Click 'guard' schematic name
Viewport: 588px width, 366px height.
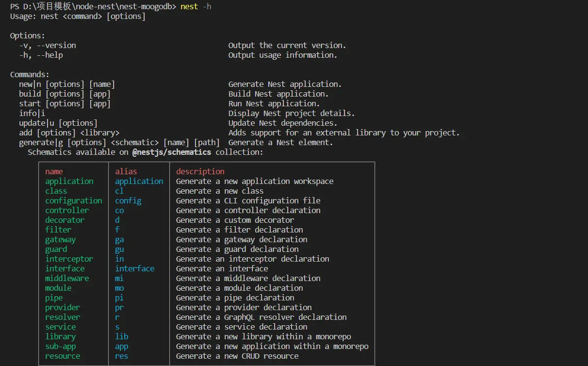56,249
